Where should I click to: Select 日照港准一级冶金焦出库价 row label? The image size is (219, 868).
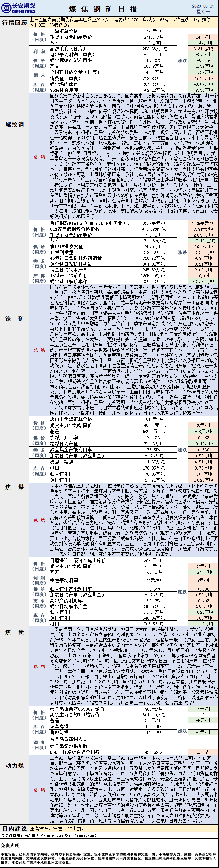pos(78,560)
